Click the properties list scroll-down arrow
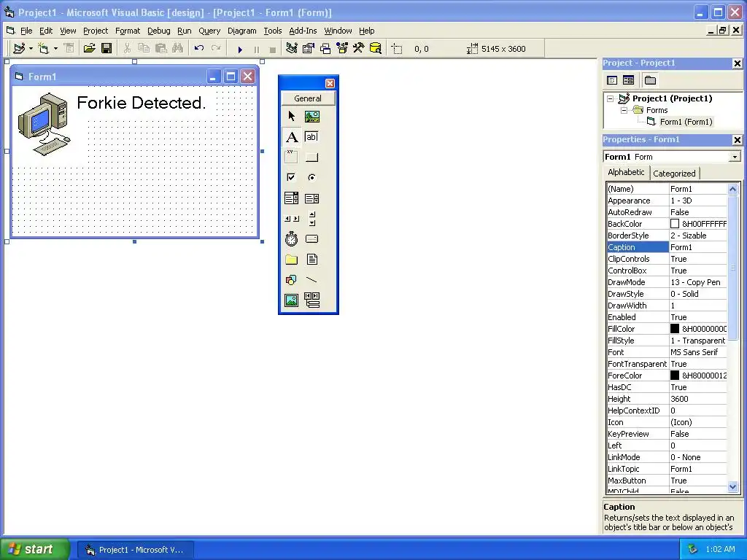 (732, 486)
